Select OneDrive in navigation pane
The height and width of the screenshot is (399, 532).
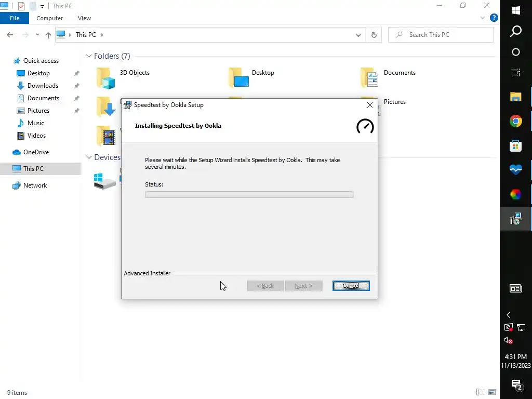[x=36, y=152]
